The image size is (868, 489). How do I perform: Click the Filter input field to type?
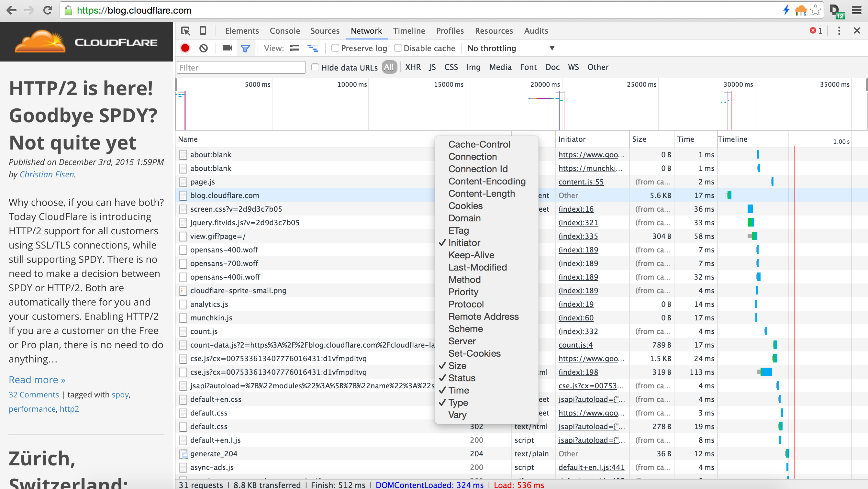coord(242,67)
